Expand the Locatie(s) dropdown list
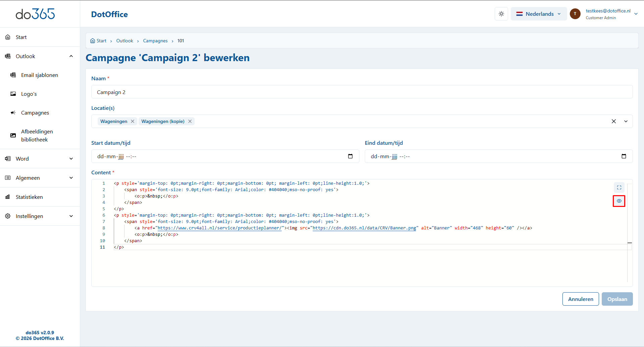 [626, 121]
